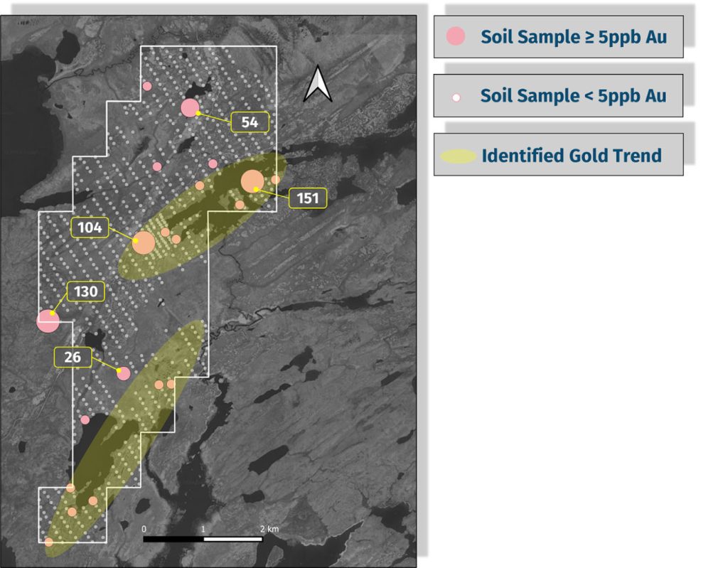
Task: Click the map scale bar
Action: coord(203,539)
